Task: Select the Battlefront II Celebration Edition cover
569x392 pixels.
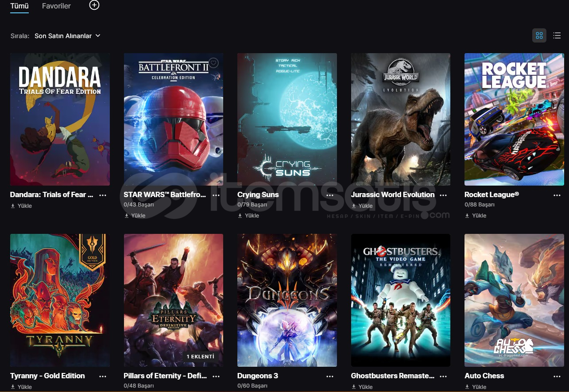Action: tap(174, 119)
